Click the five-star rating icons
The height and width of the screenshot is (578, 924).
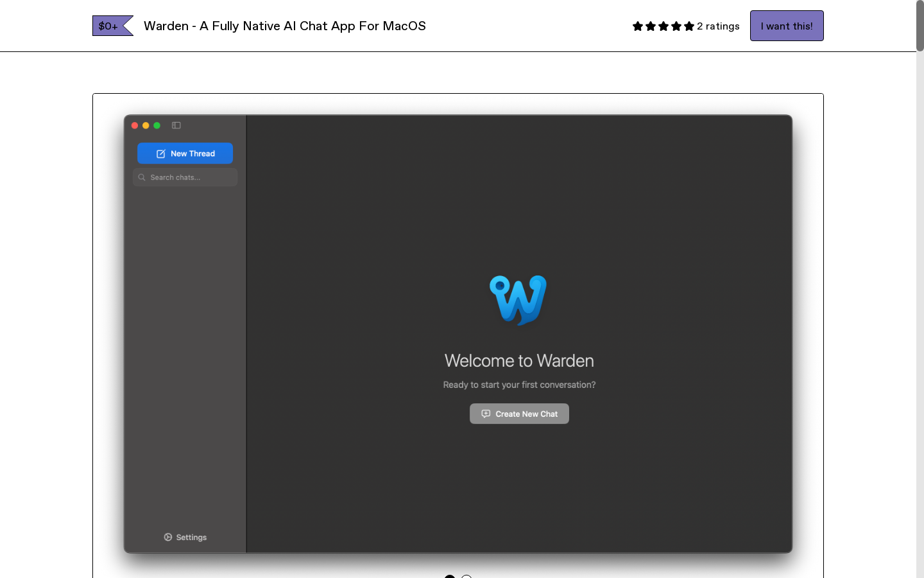663,26
